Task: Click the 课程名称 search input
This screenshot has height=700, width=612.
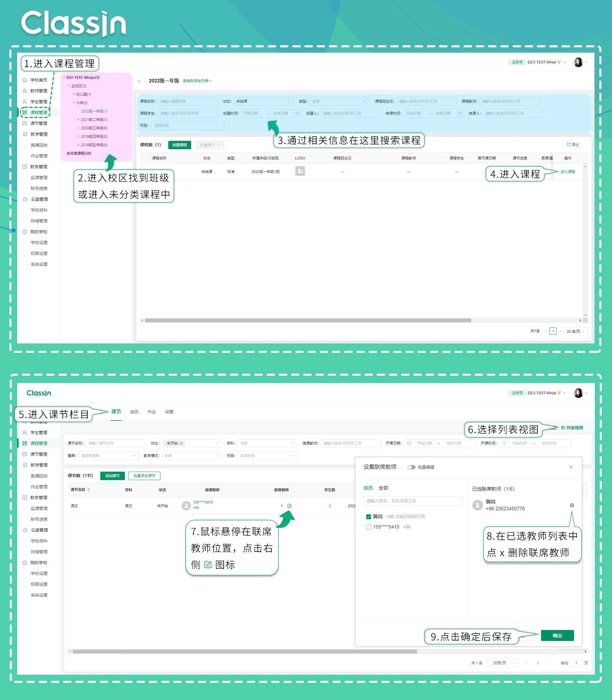Action: click(x=188, y=101)
